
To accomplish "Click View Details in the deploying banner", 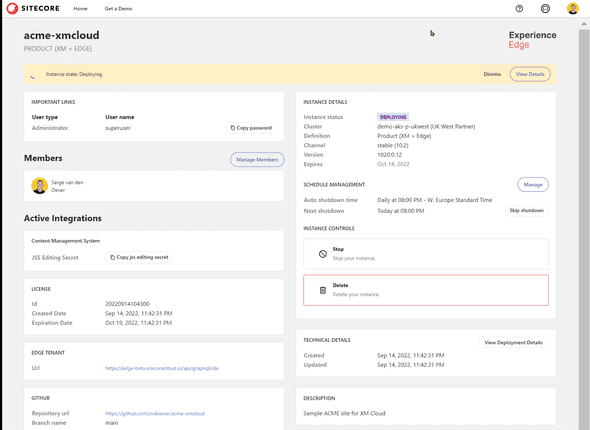I will tap(530, 74).
